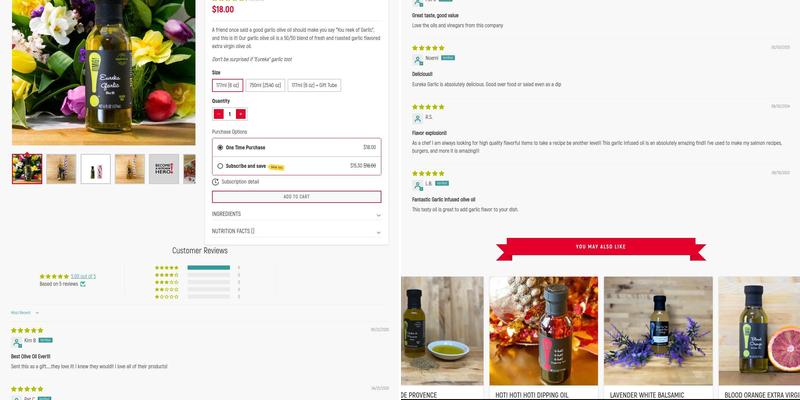This screenshot has width=800, height=400.
Task: Click Noemi's reviewer avatar icon
Action: [417, 59]
